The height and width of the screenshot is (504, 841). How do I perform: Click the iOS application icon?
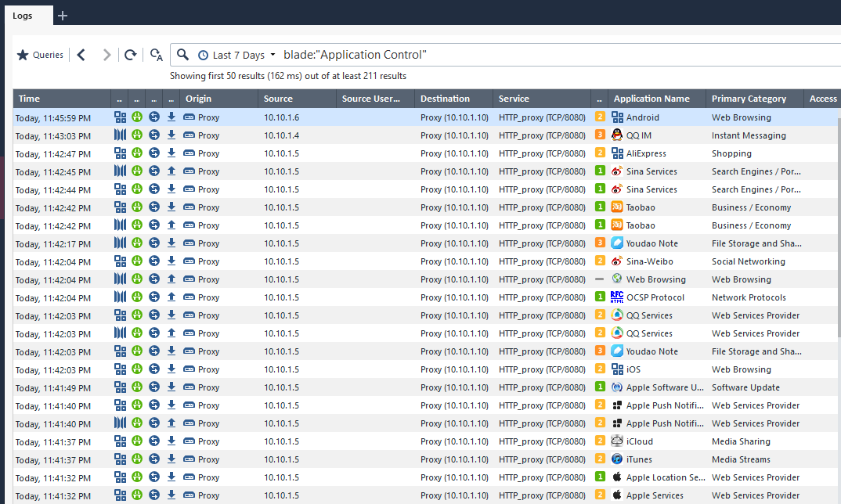(617, 369)
